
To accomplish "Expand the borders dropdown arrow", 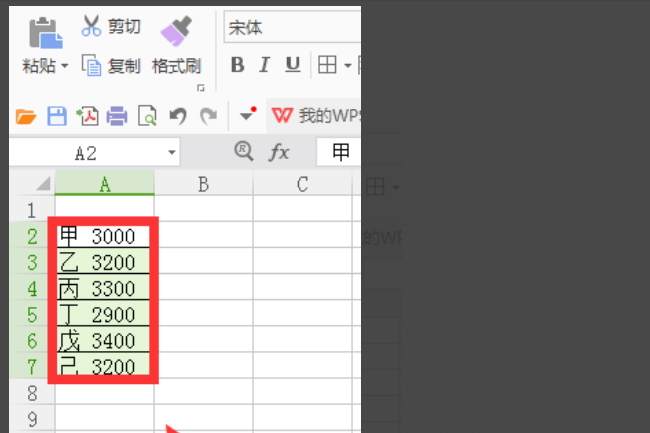I will (x=347, y=65).
